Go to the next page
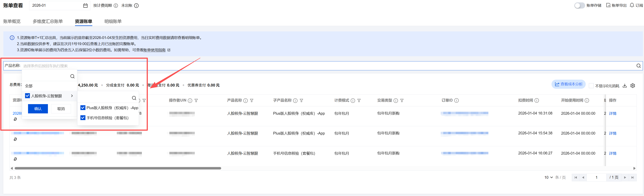The image size is (644, 196). 625,177
